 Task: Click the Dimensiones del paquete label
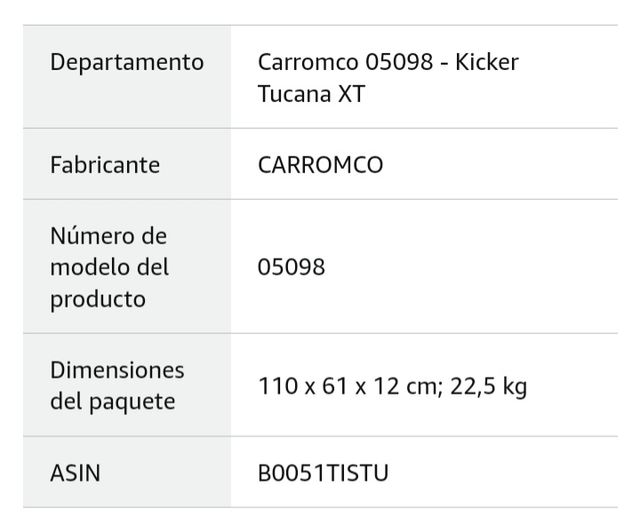point(117,385)
